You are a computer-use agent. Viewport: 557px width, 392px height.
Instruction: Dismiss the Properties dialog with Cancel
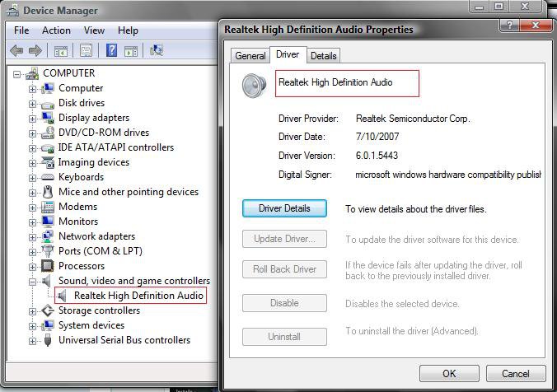pyautogui.click(x=516, y=374)
